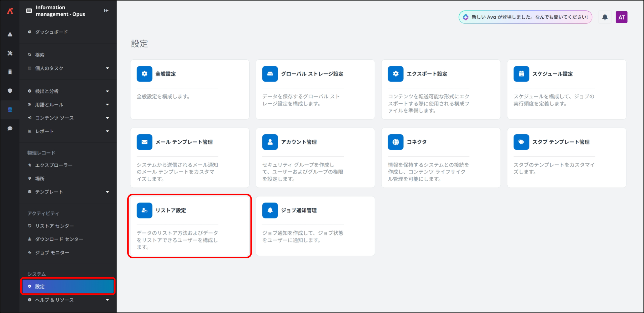Open the wrench tools icon in left rail
This screenshot has height=313, width=644.
[x=10, y=53]
